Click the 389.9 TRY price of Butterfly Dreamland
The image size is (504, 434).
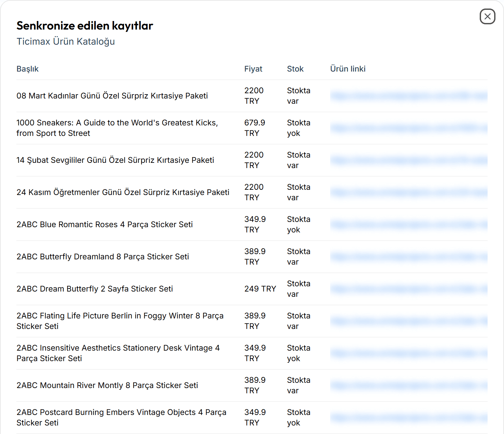pyautogui.click(x=255, y=257)
